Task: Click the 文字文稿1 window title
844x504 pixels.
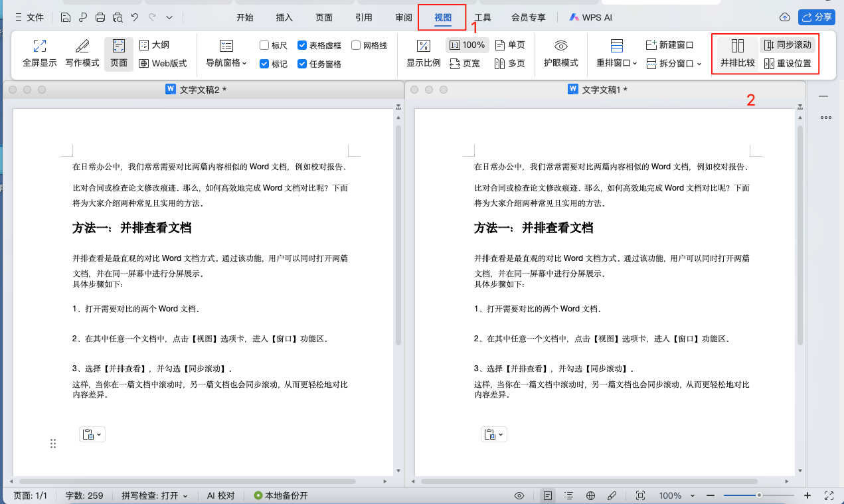Action: click(598, 89)
